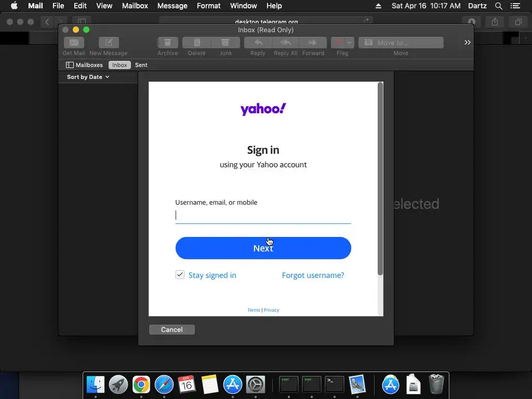Open the Terms link

(x=254, y=310)
